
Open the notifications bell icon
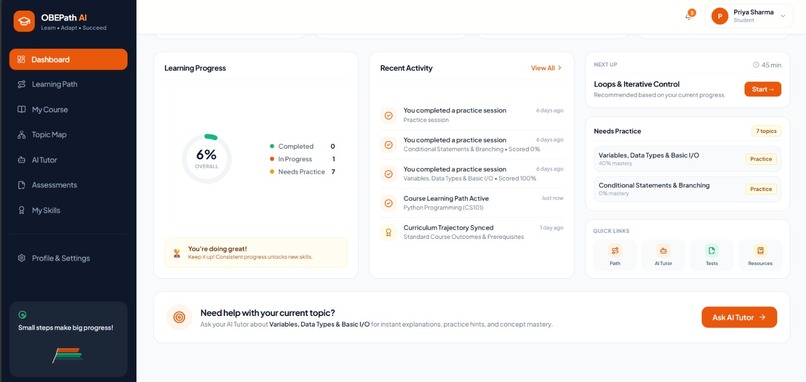(x=689, y=16)
